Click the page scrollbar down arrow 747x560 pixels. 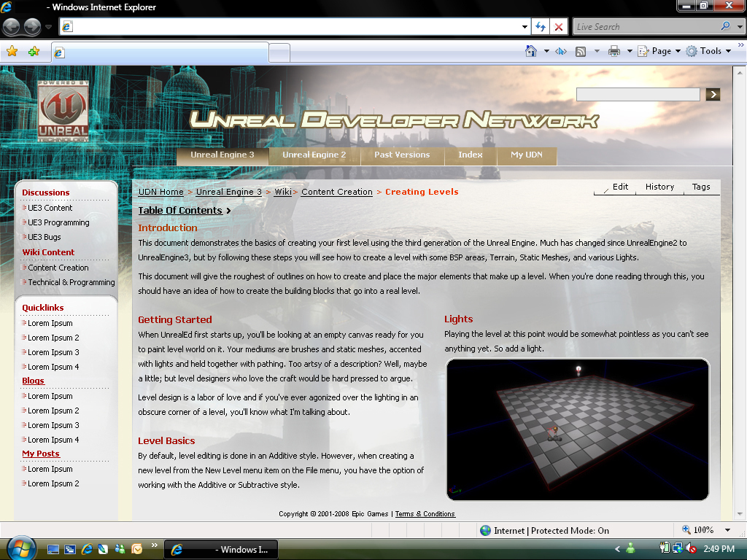tap(740, 514)
